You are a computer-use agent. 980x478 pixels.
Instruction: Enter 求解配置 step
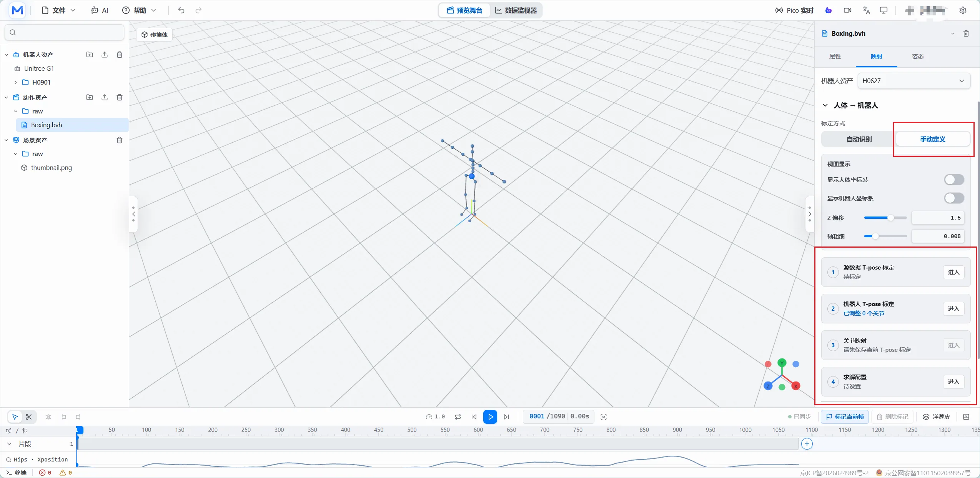[x=953, y=382]
